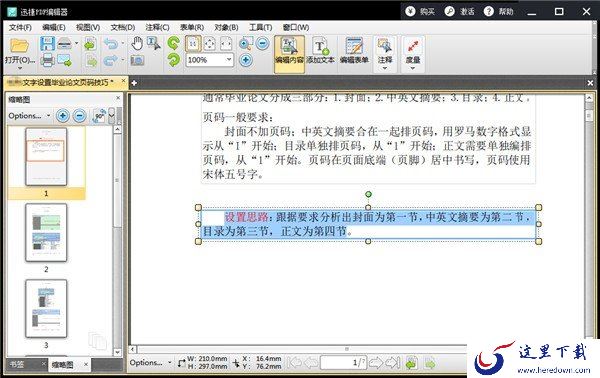Image resolution: width=600 pixels, height=378 pixels.
Task: Click the 添加文本 add text tool
Action: (x=320, y=51)
